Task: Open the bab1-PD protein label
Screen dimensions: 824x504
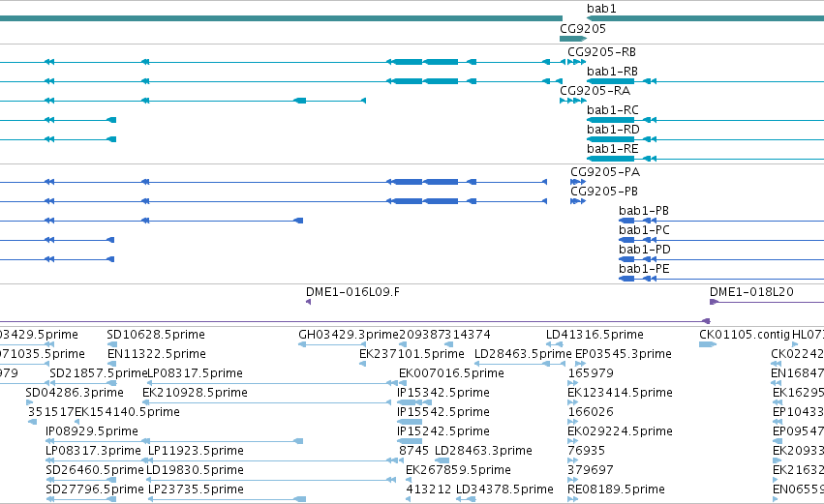Action: pos(645,250)
